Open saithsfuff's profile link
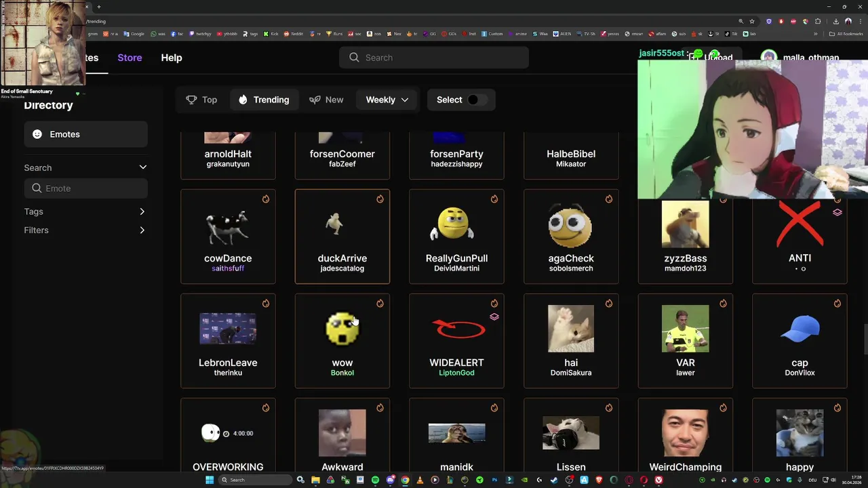This screenshot has width=868, height=488. pyautogui.click(x=228, y=268)
